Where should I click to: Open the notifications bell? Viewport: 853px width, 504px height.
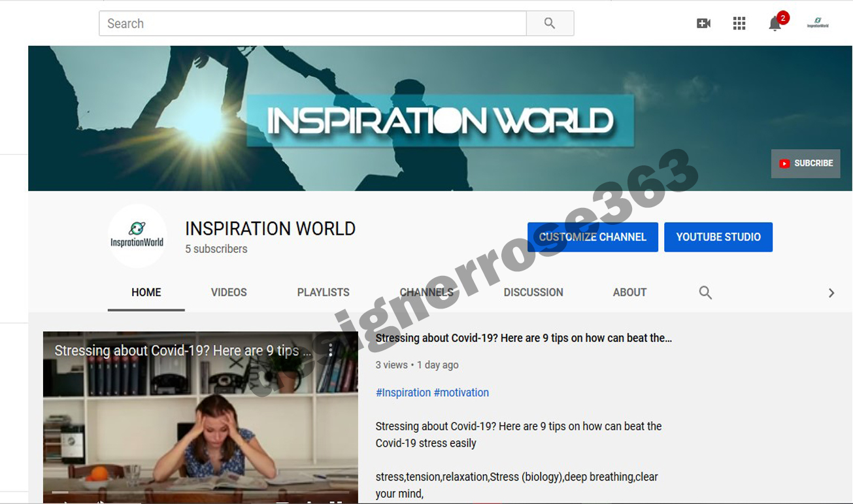click(775, 24)
